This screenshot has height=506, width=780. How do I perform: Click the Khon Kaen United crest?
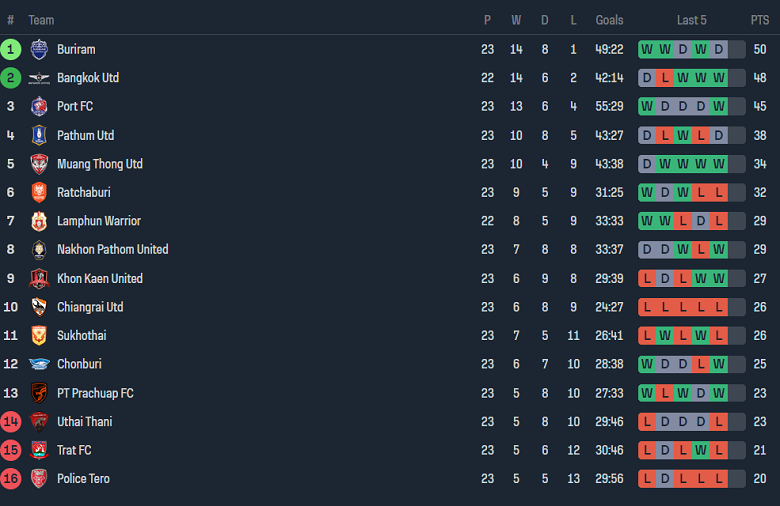39,279
